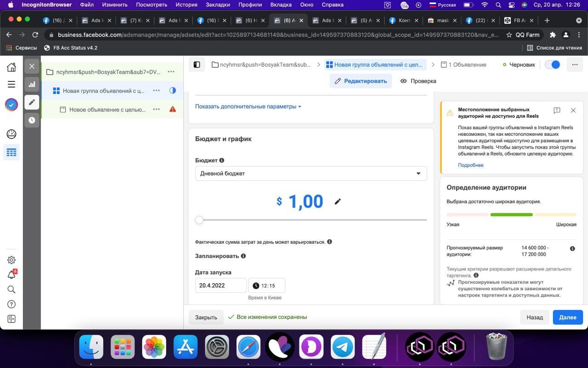Click the sidebar panel icon at bottom
588x368 pixels.
[11, 319]
